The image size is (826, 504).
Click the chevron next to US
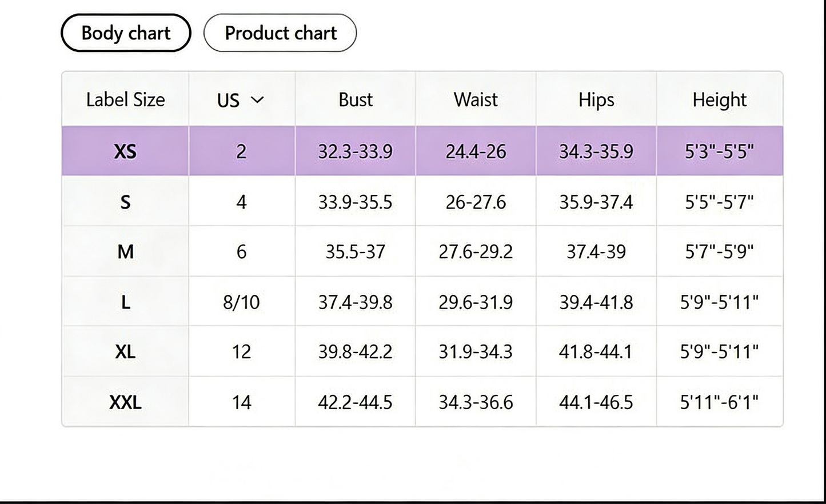257,100
